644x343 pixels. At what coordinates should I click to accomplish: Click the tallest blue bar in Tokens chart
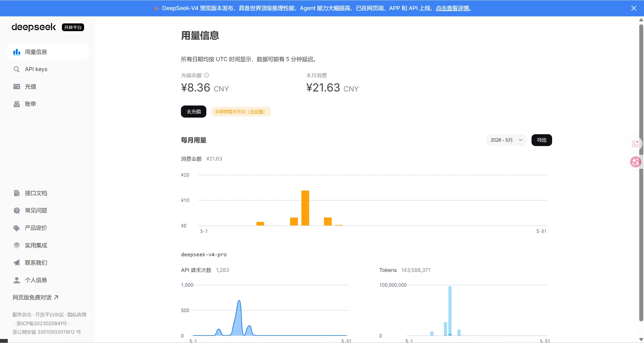pos(450,311)
